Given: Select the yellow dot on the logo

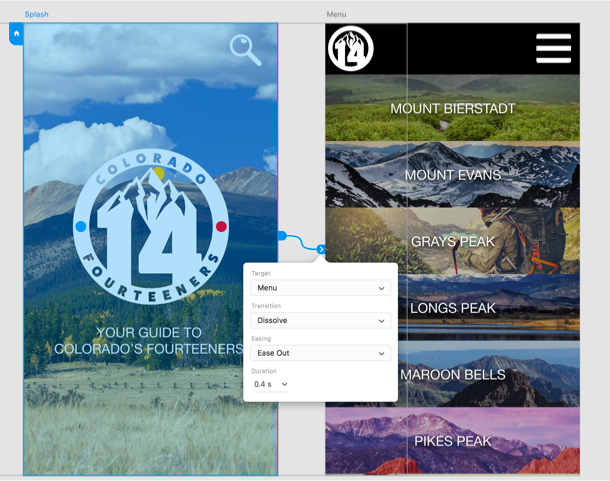Looking at the screenshot, I should click(x=158, y=174).
